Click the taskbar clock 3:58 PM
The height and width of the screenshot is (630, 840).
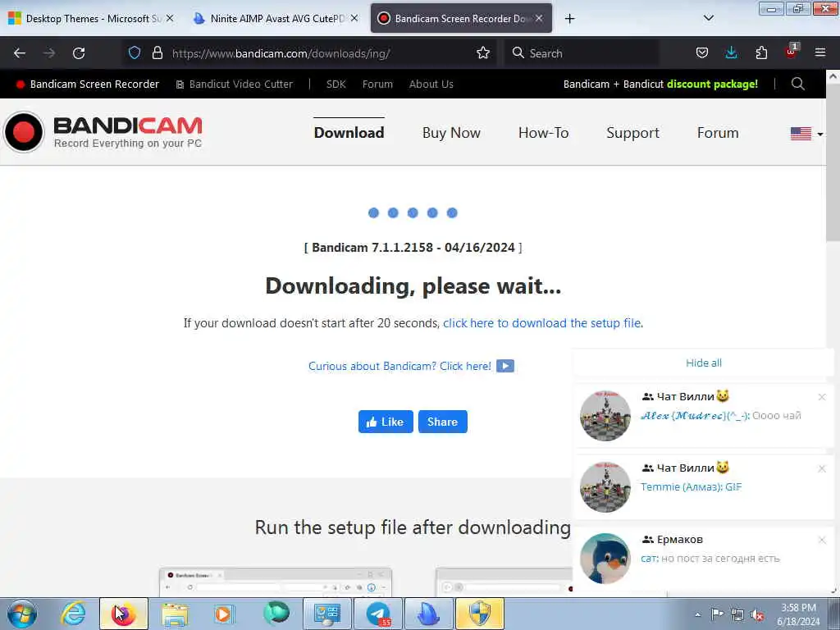pyautogui.click(x=798, y=608)
